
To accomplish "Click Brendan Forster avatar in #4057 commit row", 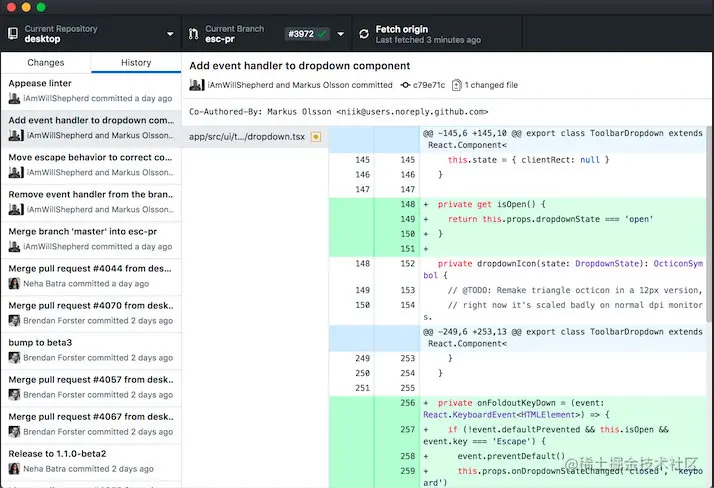I will click(14, 395).
